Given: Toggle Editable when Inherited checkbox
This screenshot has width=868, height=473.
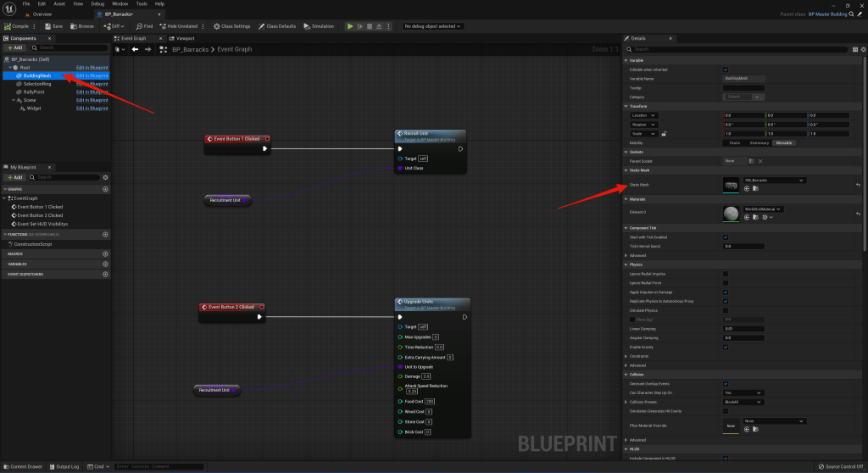Looking at the screenshot, I should (x=726, y=70).
